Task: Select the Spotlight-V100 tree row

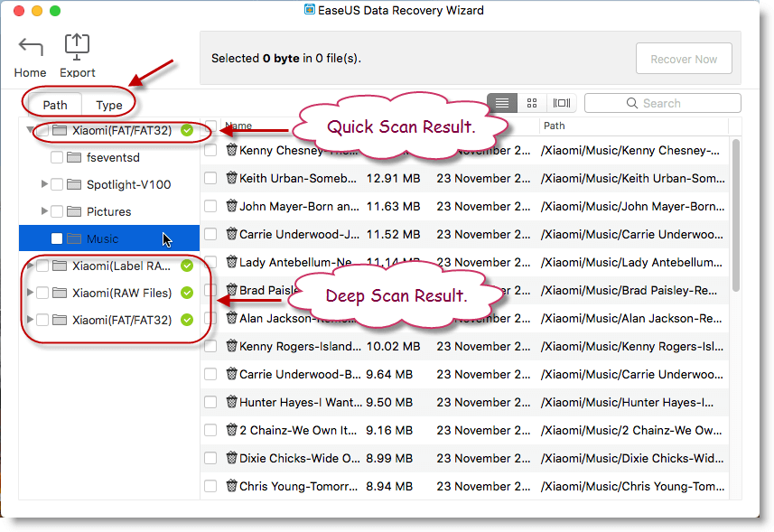Action: (x=109, y=184)
